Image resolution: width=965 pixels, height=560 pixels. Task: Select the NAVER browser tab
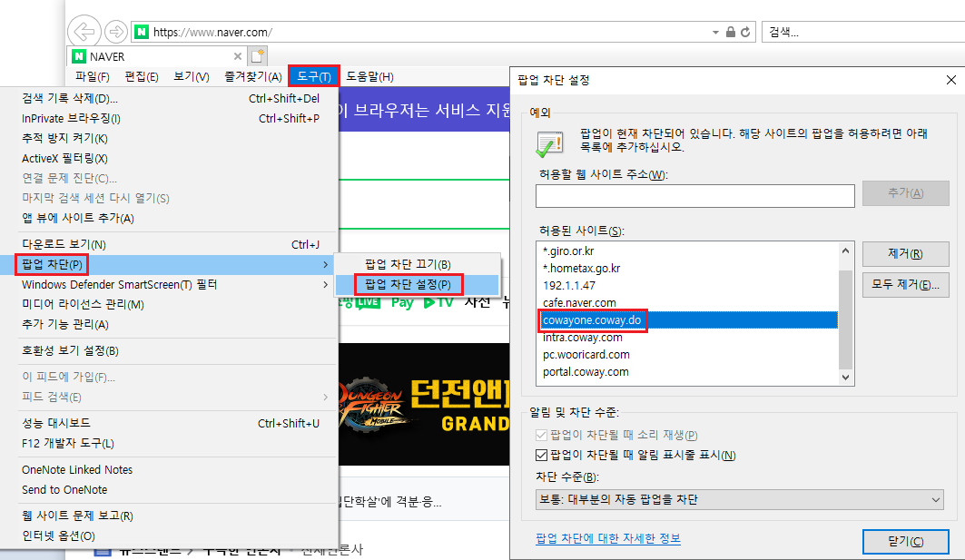157,56
